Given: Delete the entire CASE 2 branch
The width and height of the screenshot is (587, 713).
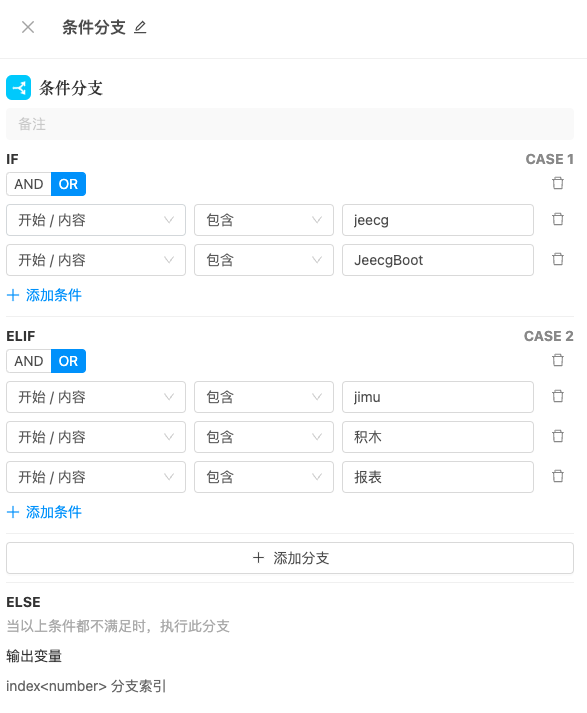Looking at the screenshot, I should 557,360.
